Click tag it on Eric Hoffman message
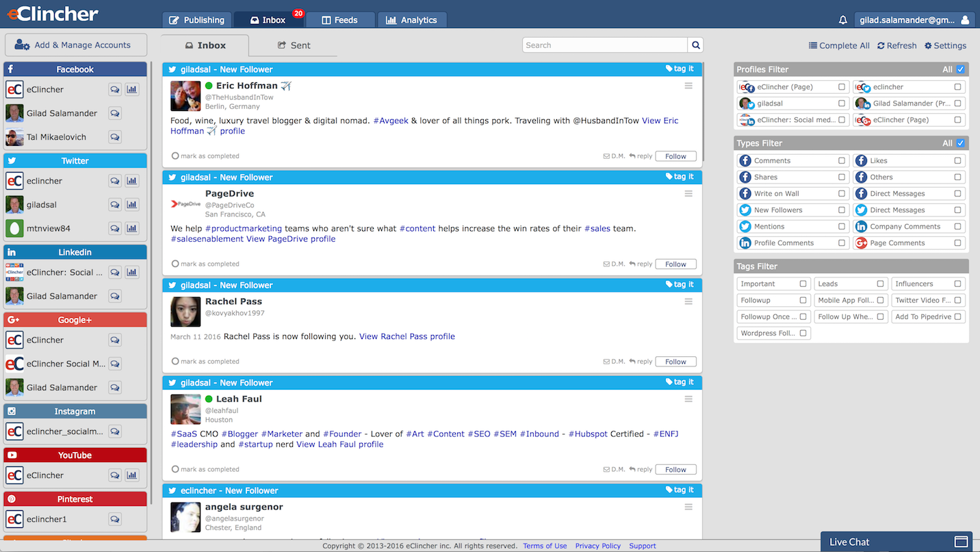 point(680,69)
